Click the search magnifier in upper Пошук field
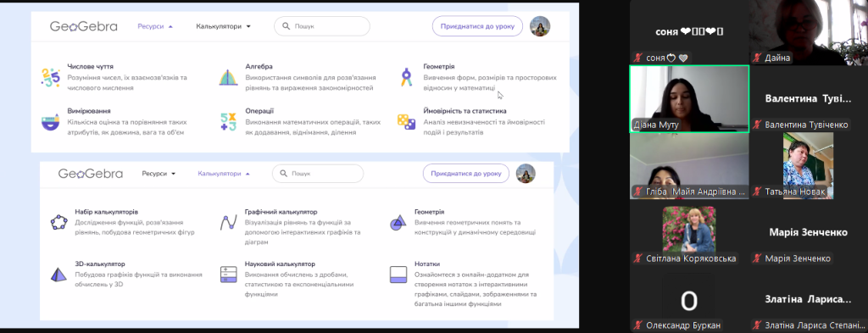The height and width of the screenshot is (333, 868). click(286, 26)
